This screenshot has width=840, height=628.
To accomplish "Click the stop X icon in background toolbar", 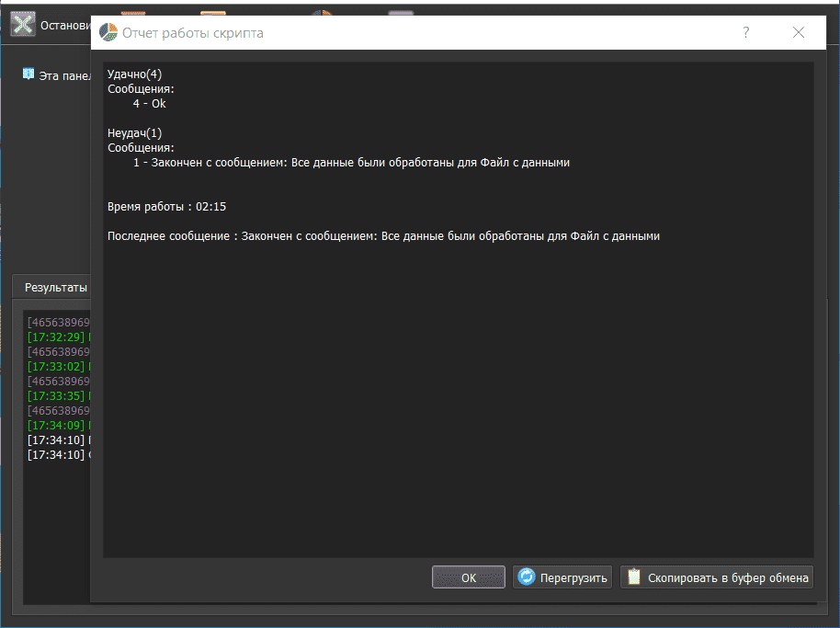I will click(23, 24).
